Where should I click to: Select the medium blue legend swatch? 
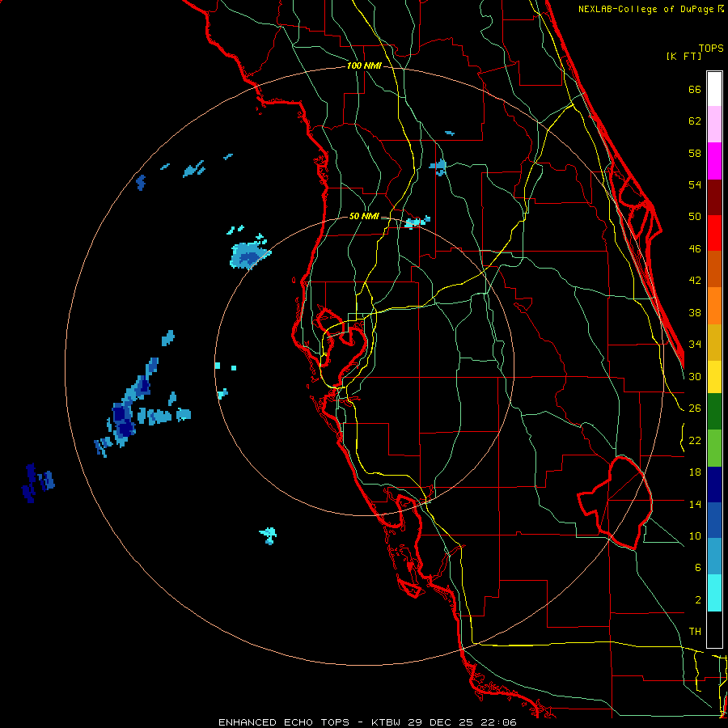[x=714, y=520]
